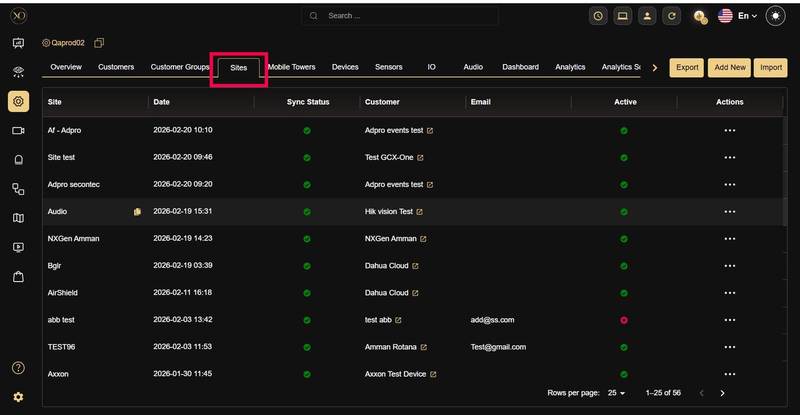Open the connected nodes icon in sidebar
Screen dimensions: 800x415
pos(18,189)
